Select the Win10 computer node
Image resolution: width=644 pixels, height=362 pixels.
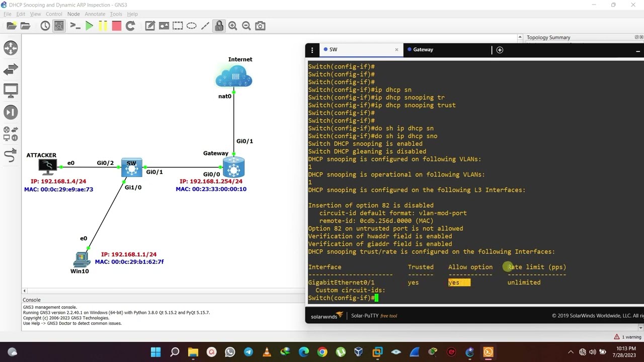81,259
